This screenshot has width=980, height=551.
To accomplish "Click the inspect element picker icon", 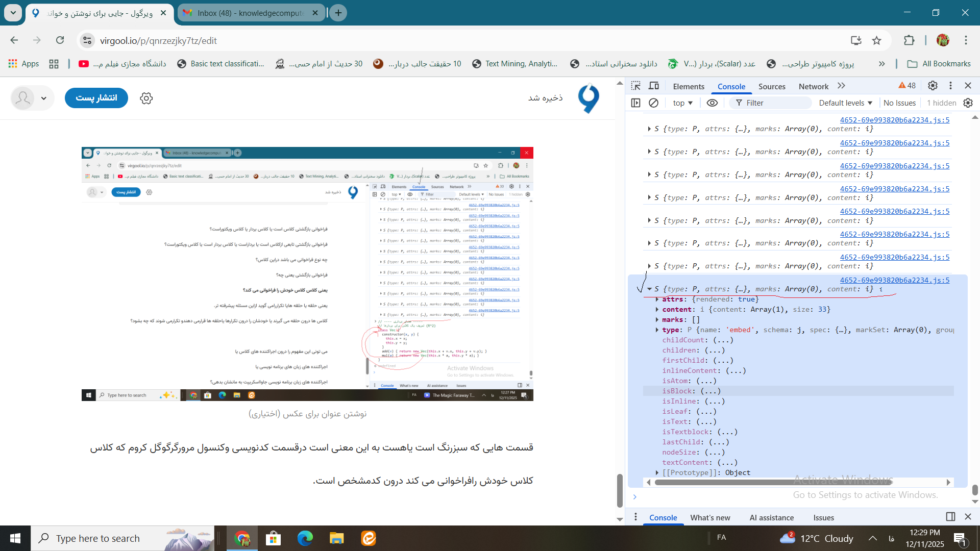I will [635, 86].
